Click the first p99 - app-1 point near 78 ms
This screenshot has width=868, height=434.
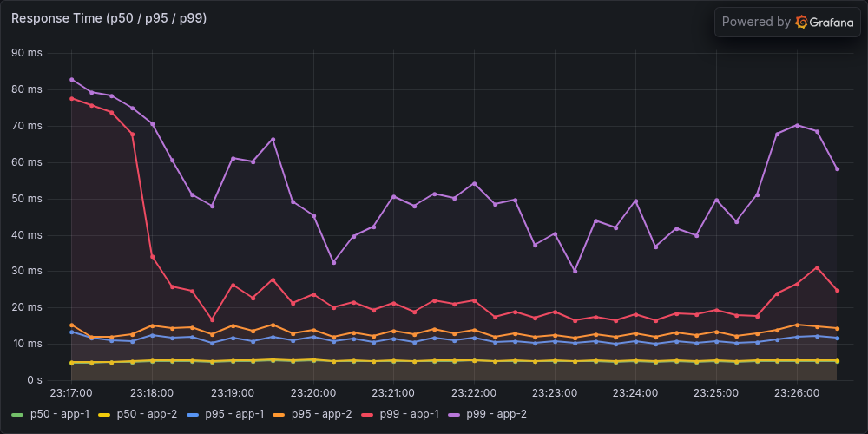71,99
